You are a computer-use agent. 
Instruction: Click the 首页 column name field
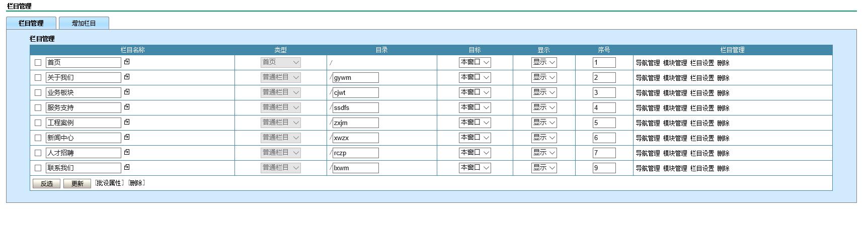click(x=84, y=62)
